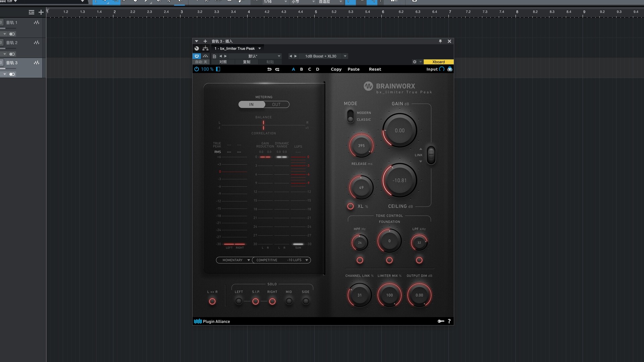Viewport: 644px width, 362px height.
Task: Select next preset before 1dB Boost + XL30
Action: [296, 56]
